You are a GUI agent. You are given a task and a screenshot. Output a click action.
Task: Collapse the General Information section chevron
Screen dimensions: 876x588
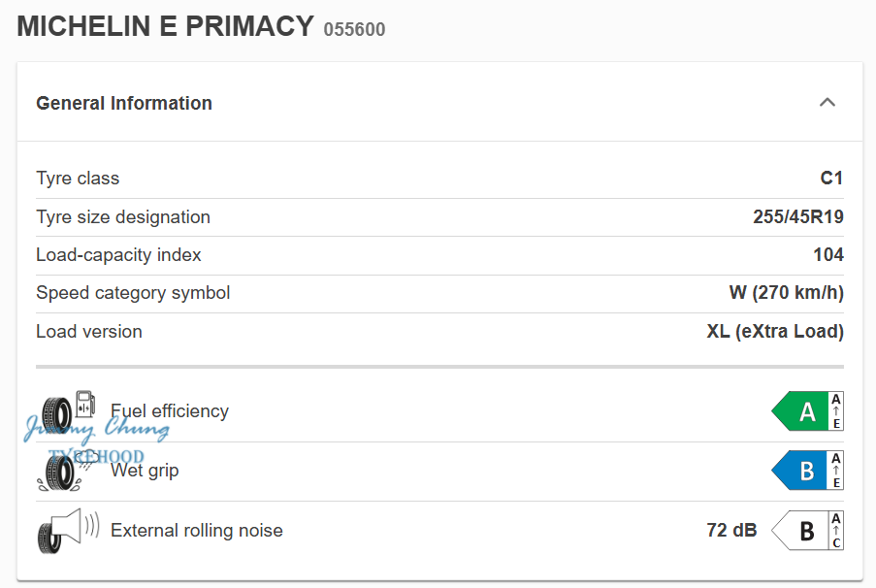(827, 103)
